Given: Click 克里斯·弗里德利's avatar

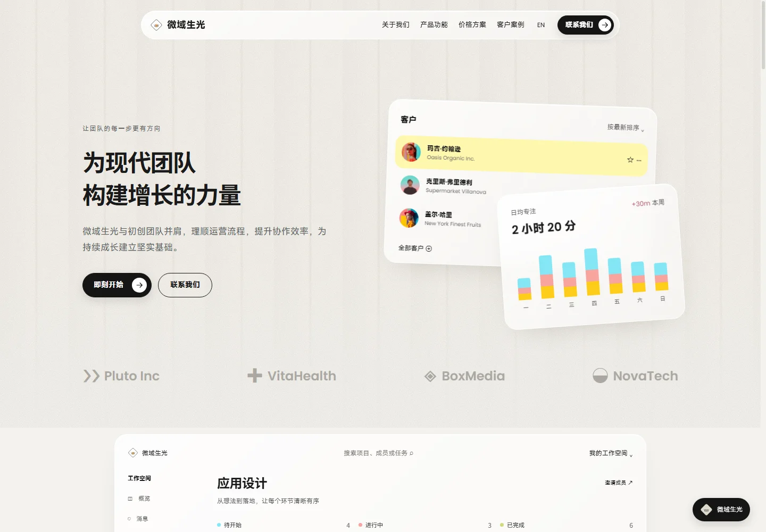Looking at the screenshot, I should coord(410,185).
